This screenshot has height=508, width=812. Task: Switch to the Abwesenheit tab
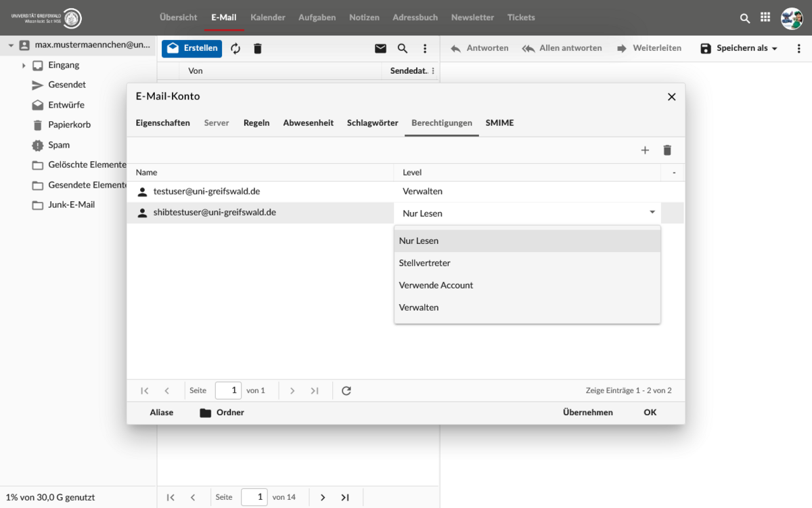pyautogui.click(x=308, y=123)
